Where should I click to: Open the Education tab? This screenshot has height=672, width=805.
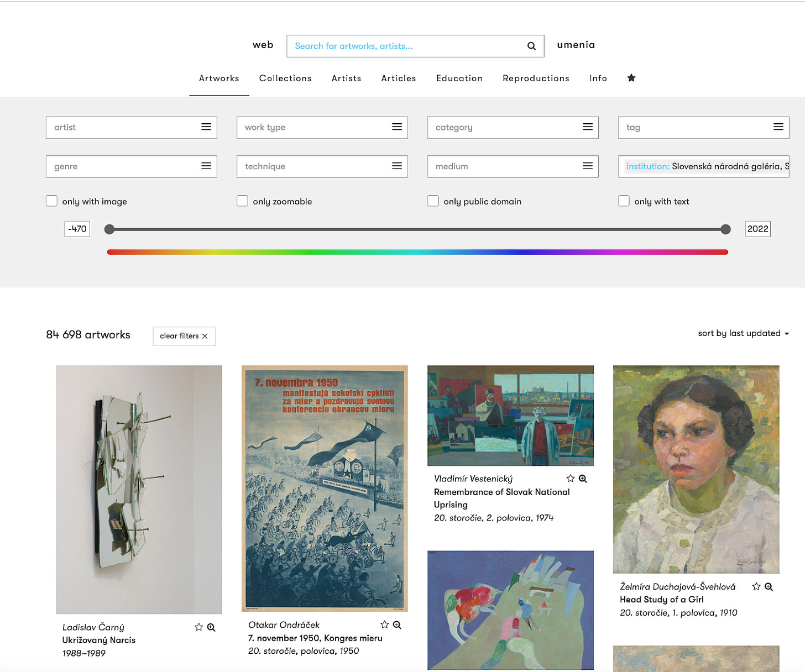coord(459,78)
